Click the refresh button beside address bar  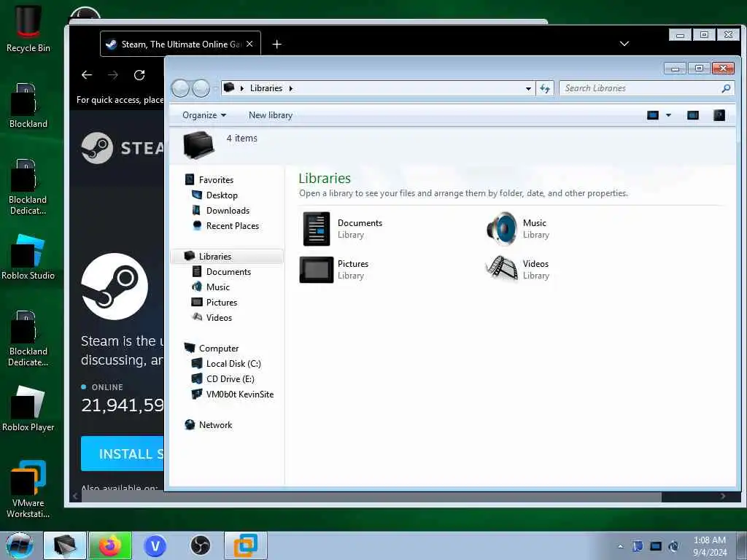tap(545, 88)
